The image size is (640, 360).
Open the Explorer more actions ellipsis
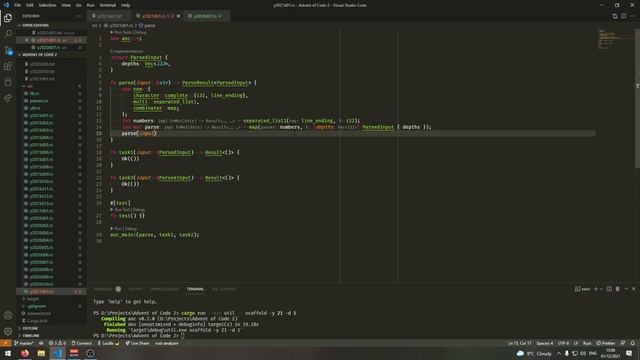click(x=79, y=16)
